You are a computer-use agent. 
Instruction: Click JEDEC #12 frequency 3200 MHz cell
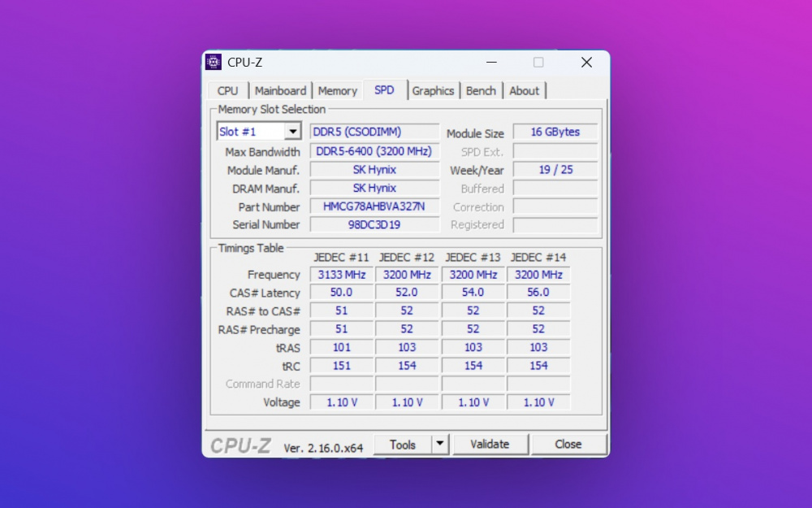(407, 275)
